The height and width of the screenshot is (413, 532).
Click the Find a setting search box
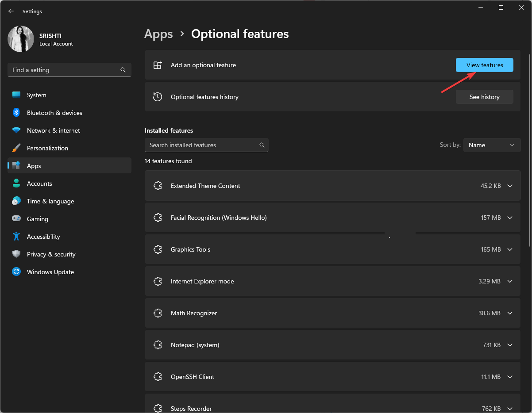coord(69,70)
